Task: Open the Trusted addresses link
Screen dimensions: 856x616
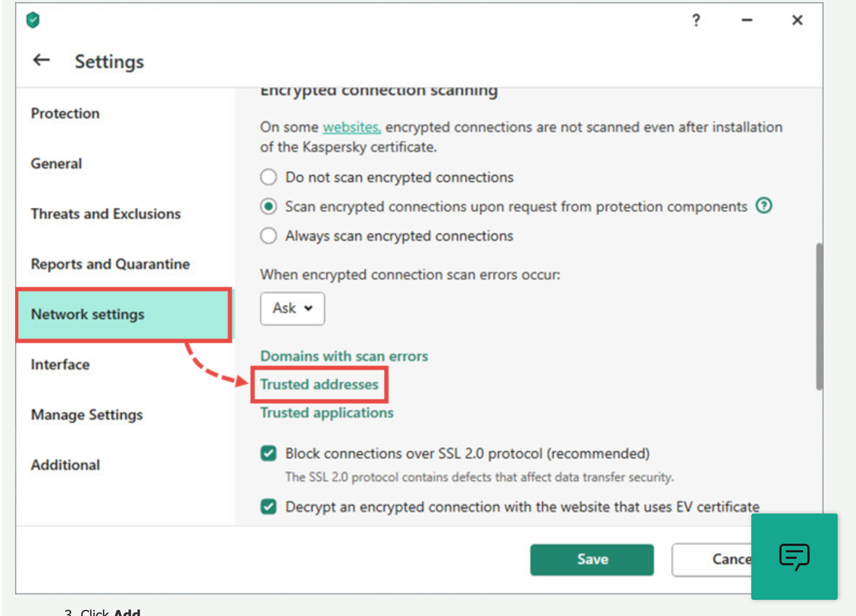Action: (320, 385)
